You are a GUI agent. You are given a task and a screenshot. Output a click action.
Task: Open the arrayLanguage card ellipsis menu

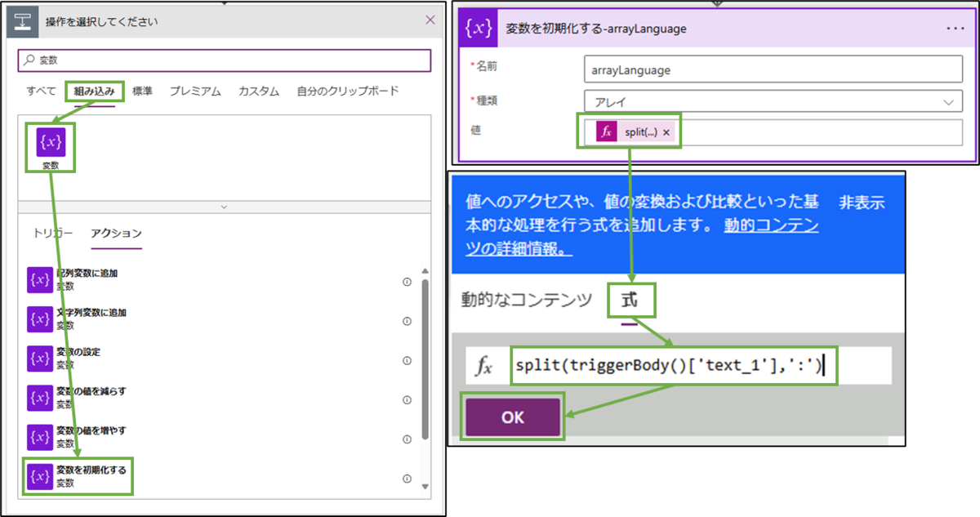(955, 29)
